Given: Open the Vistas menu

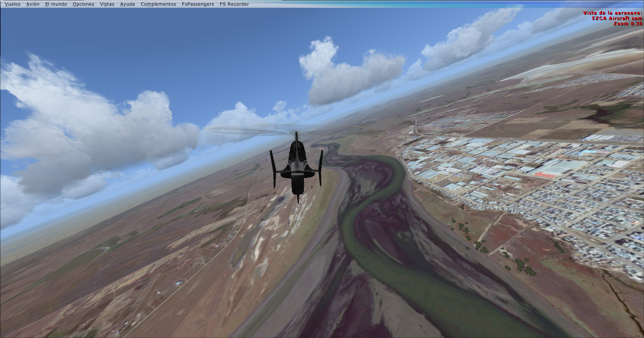Looking at the screenshot, I should pyautogui.click(x=107, y=4).
